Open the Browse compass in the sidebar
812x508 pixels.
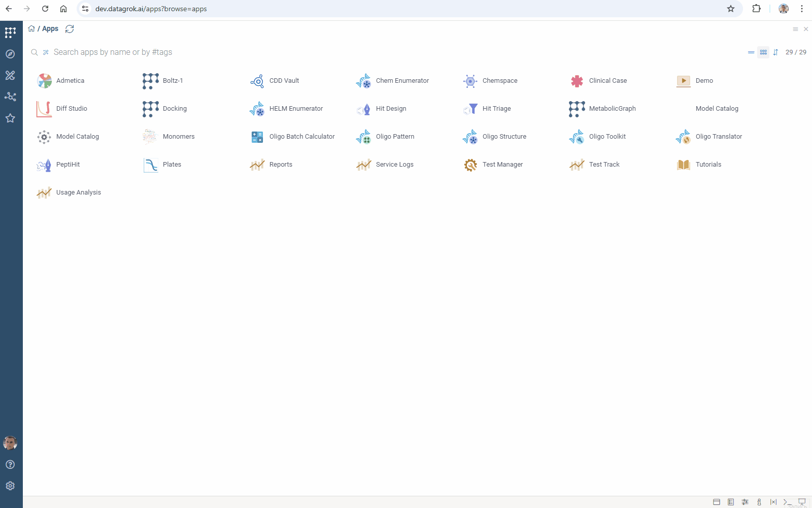(10, 54)
